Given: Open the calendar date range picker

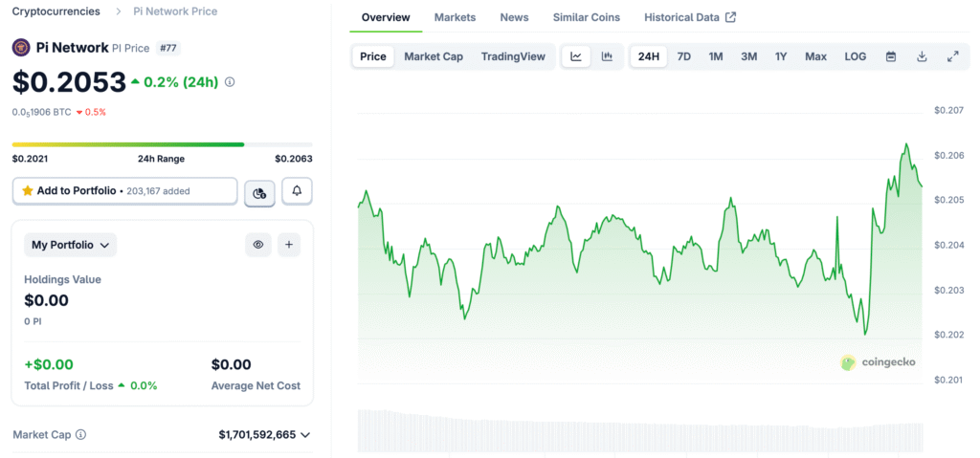Looking at the screenshot, I should (x=891, y=56).
